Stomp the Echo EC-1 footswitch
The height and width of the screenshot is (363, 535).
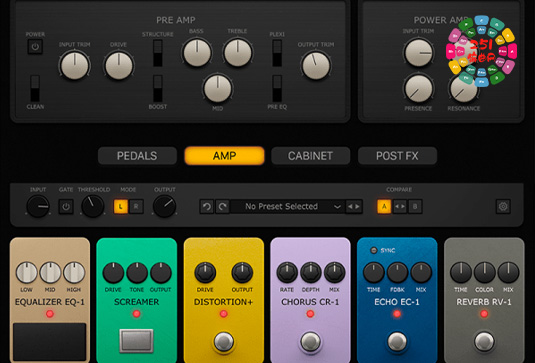pyautogui.click(x=397, y=342)
